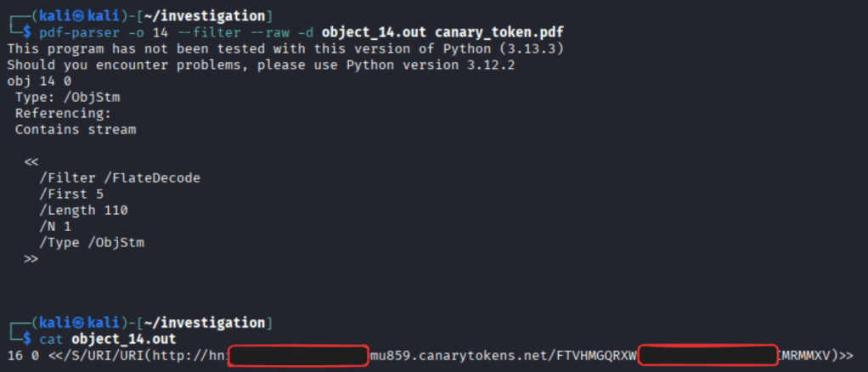Click the second red redaction box
This screenshot has height=372, width=868.
(x=707, y=356)
